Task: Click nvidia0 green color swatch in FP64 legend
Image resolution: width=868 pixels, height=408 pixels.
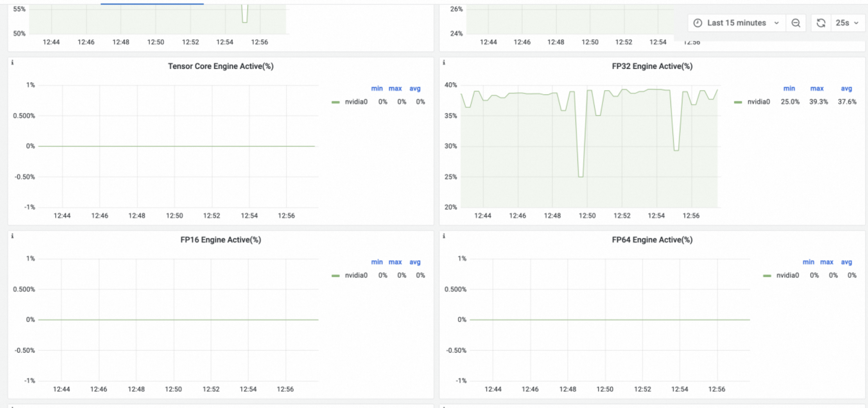Action: (x=767, y=276)
